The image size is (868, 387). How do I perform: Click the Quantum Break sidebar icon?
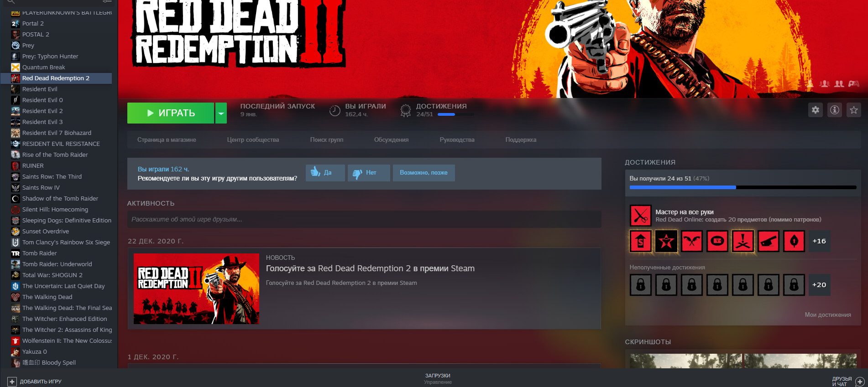pos(16,67)
